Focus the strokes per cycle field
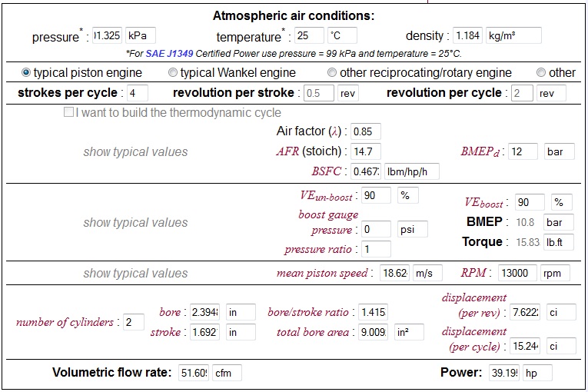This screenshot has height=392, width=588. (137, 93)
